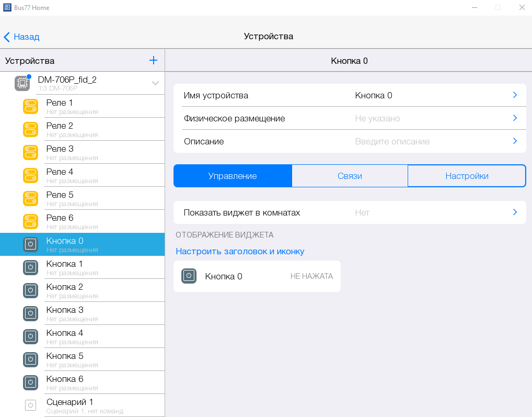The width and height of the screenshot is (532, 417).
Task: Open the Имя устройства field chevron
Action: pos(515,95)
